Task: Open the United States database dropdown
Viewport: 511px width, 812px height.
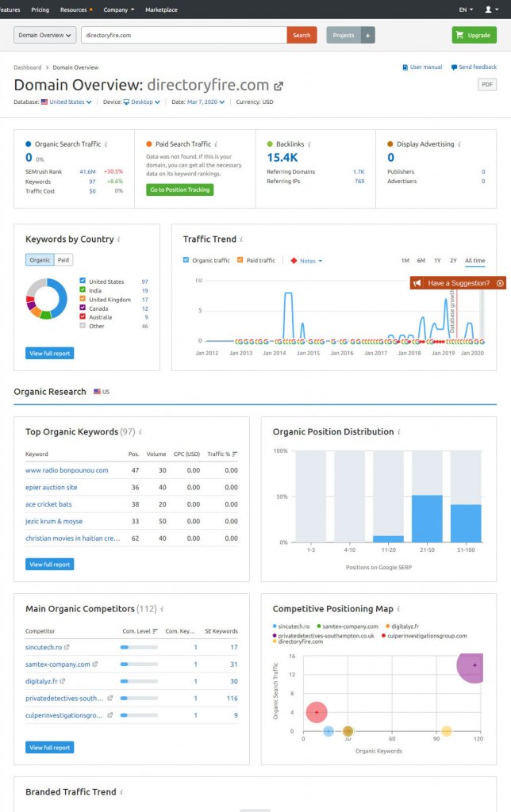Action: coord(70,102)
